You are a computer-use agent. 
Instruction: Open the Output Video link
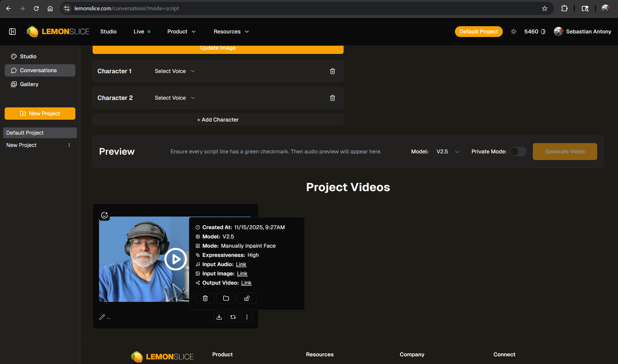[x=246, y=283]
